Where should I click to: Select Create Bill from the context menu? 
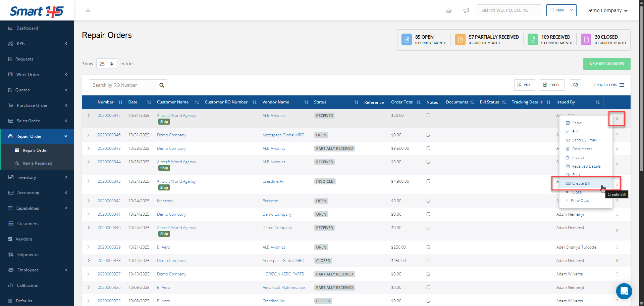coord(581,183)
